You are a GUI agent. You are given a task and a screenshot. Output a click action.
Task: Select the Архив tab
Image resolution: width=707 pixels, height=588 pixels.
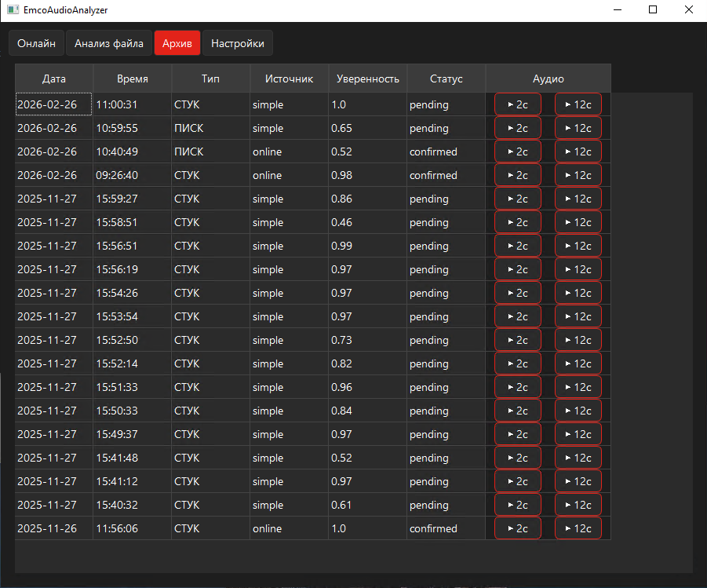[177, 43]
